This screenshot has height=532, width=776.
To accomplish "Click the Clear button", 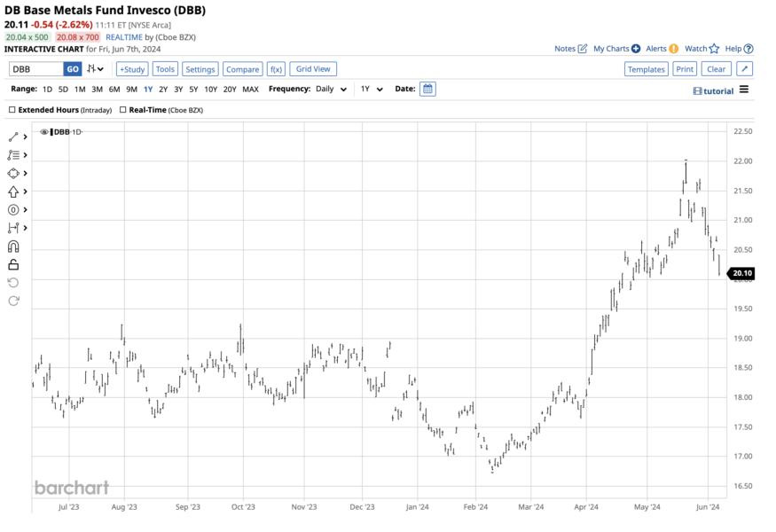I will tap(716, 69).
